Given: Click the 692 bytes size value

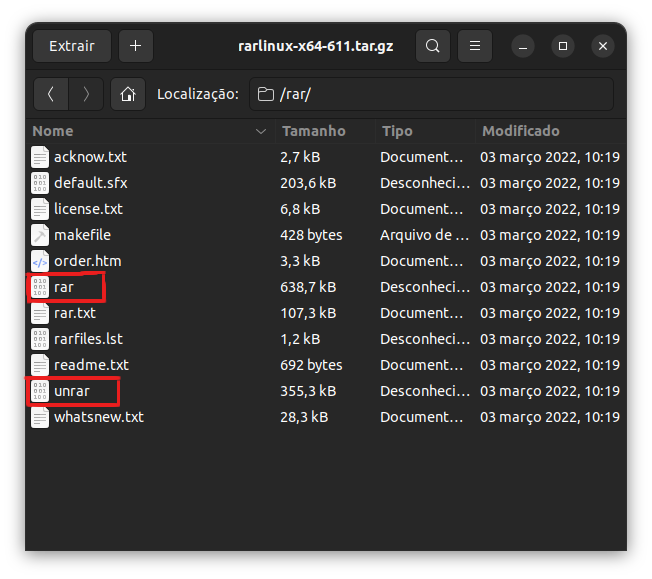Looking at the screenshot, I should coord(311,365).
